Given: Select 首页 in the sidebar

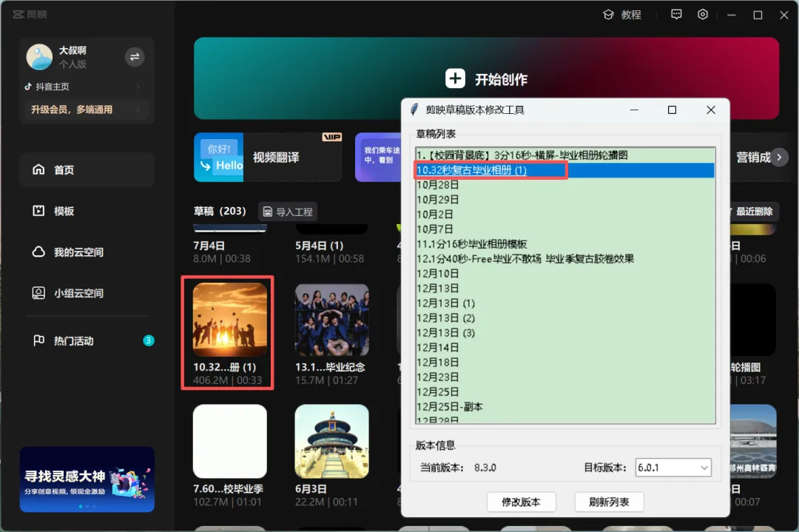Looking at the screenshot, I should (x=87, y=169).
